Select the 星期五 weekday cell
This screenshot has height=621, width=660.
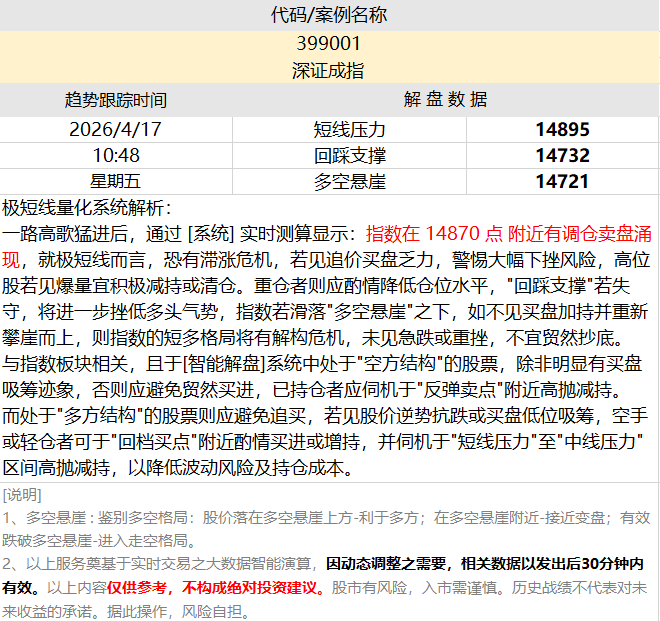click(116, 181)
